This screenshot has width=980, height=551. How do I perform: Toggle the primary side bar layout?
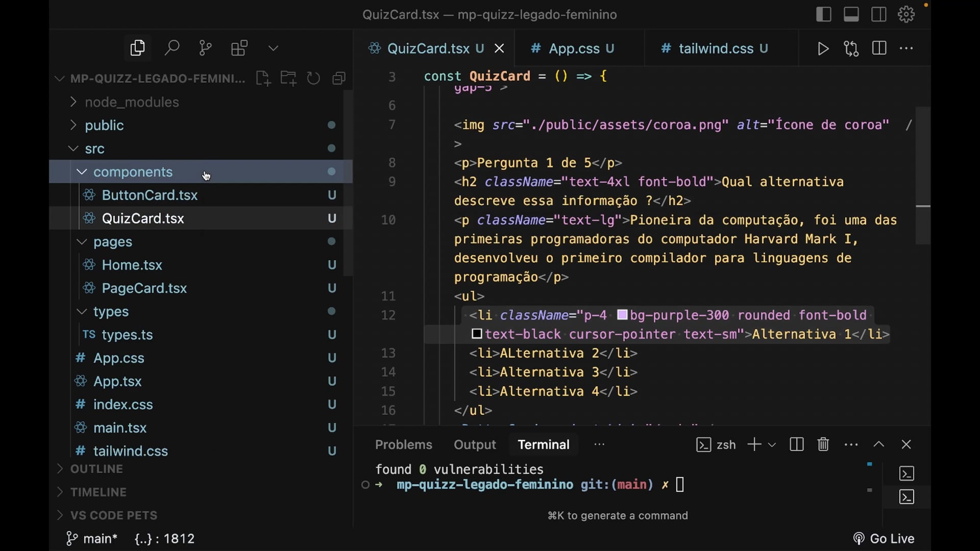(x=823, y=14)
